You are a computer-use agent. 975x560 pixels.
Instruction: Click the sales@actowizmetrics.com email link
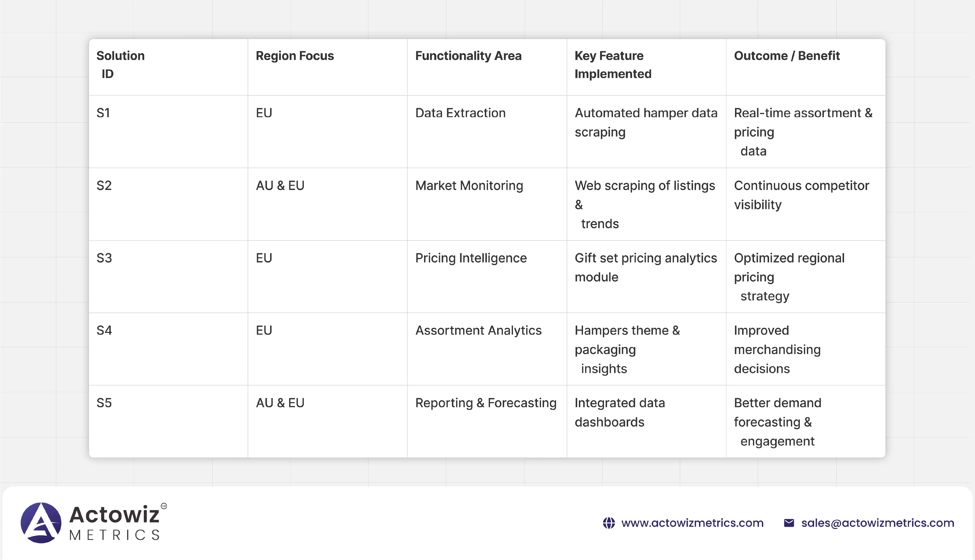878,523
